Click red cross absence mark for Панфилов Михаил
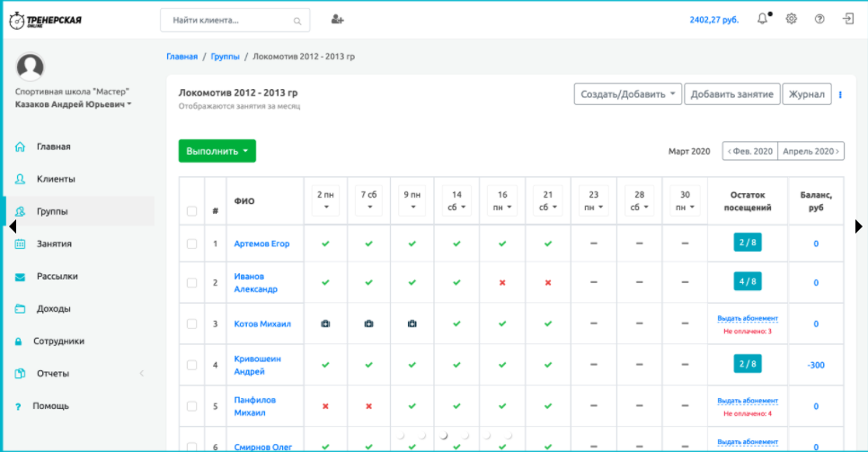This screenshot has height=452, width=868. [325, 406]
